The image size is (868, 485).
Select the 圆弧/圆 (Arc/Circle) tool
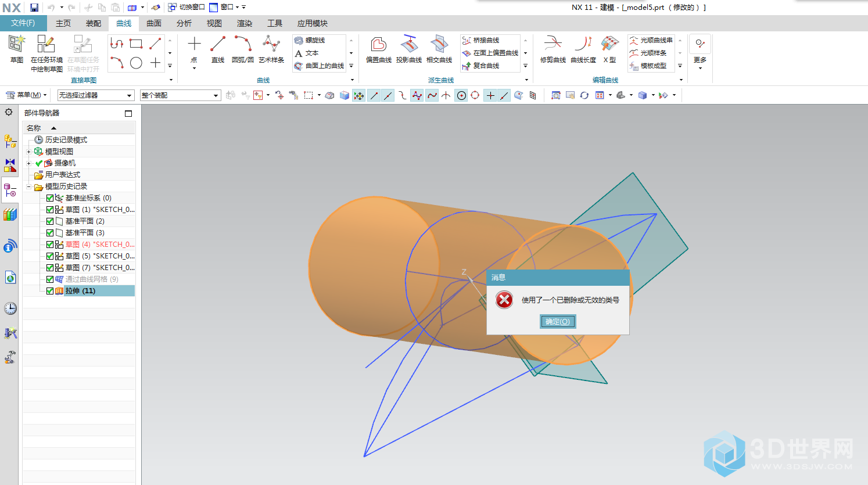(243, 49)
